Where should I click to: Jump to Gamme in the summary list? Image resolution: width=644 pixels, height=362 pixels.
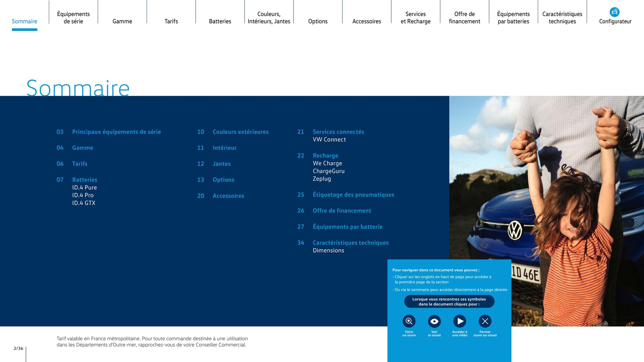coord(83,148)
